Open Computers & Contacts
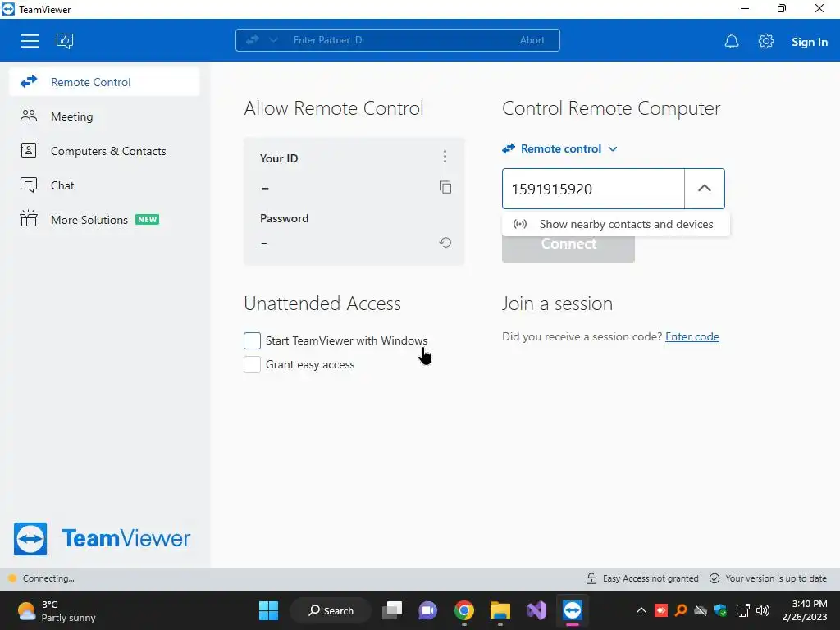840x630 pixels. [104, 151]
